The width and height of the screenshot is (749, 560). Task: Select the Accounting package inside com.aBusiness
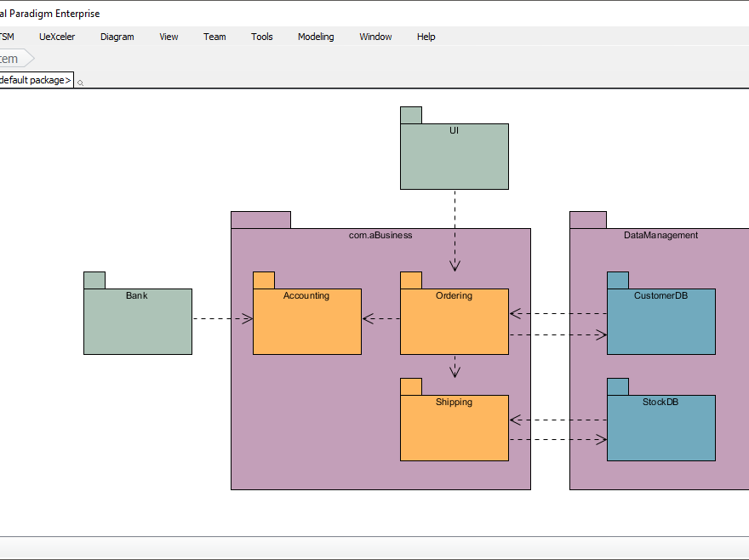(x=306, y=321)
